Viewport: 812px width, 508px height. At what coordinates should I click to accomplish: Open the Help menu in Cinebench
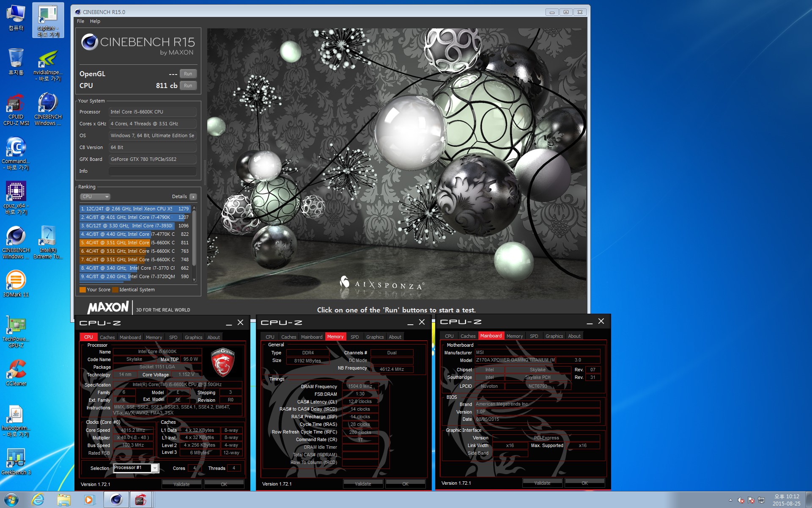point(95,21)
